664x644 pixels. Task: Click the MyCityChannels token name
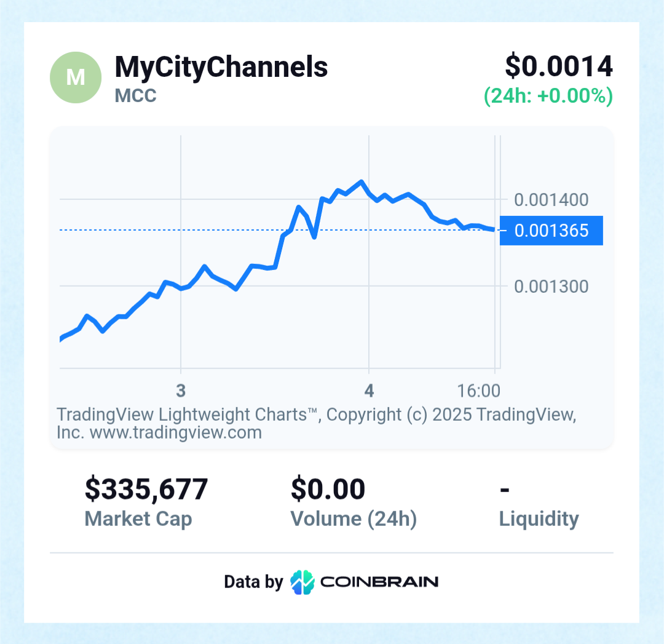221,66
